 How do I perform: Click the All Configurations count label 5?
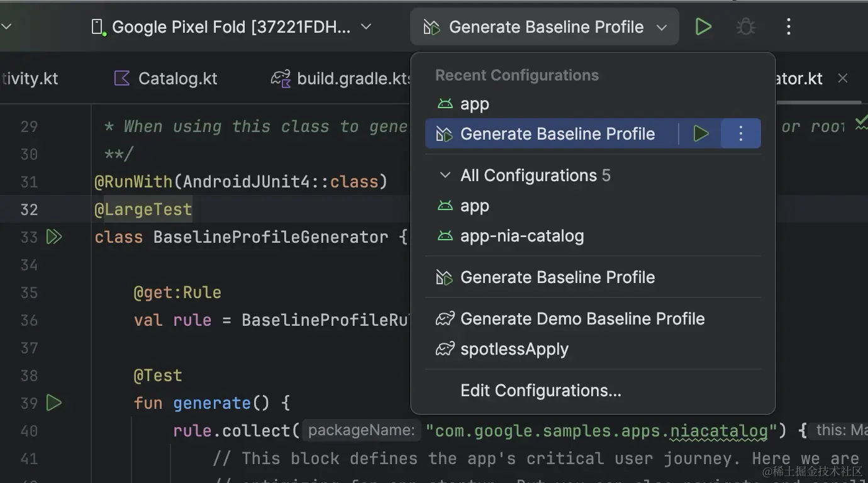[606, 175]
